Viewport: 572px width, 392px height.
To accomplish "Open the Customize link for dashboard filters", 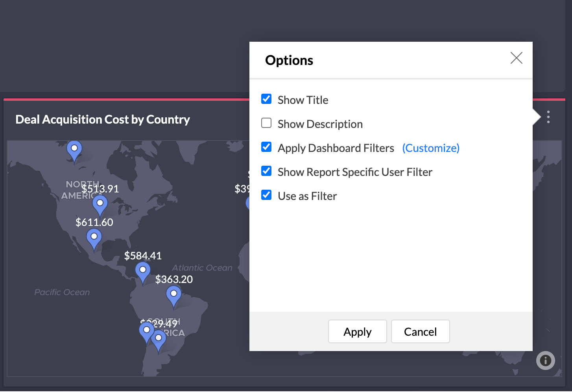I will tap(431, 148).
